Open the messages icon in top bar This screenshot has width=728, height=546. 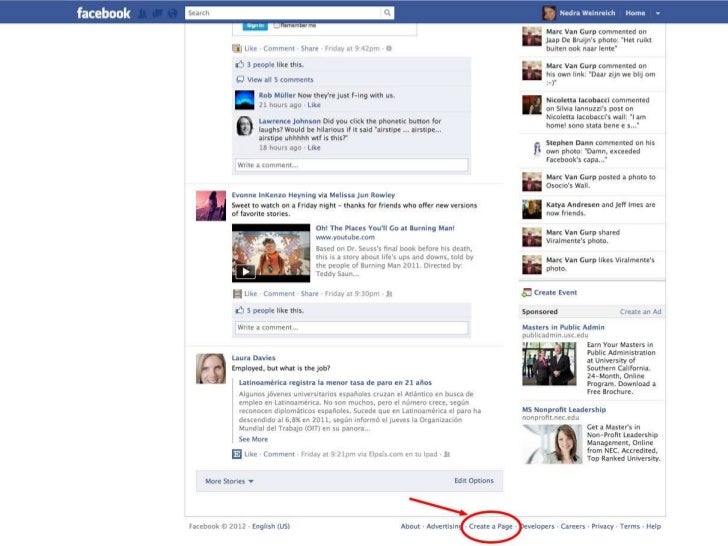point(157,13)
